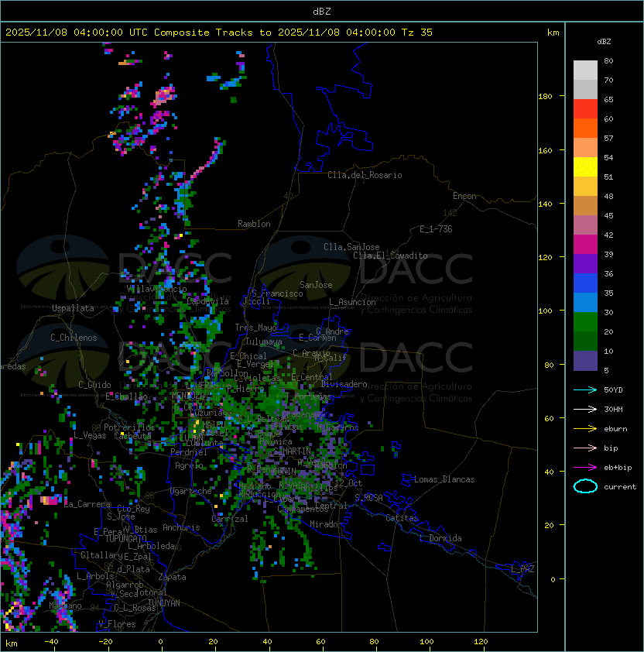Image resolution: width=644 pixels, height=652 pixels.
Task: Select the green 30 dBZ color swatch
Action: click(585, 321)
